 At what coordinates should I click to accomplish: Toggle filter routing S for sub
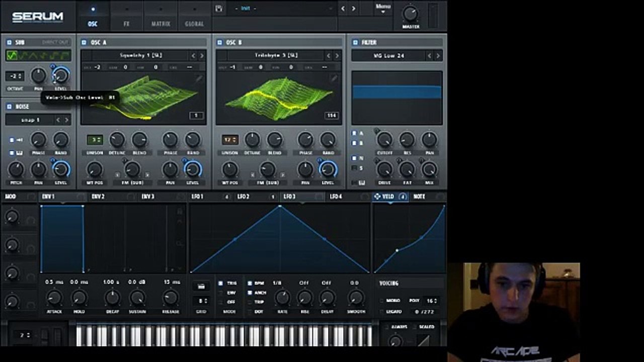(354, 168)
